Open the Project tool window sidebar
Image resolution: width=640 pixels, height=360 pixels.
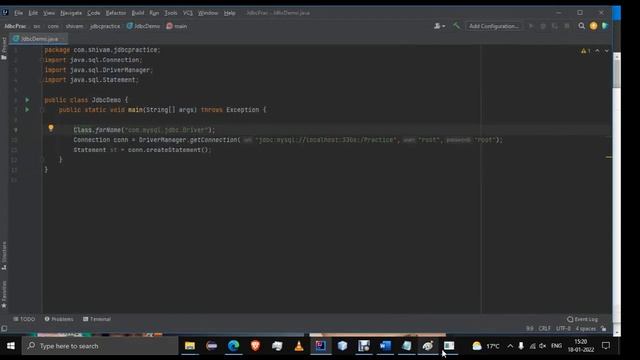tap(4, 48)
